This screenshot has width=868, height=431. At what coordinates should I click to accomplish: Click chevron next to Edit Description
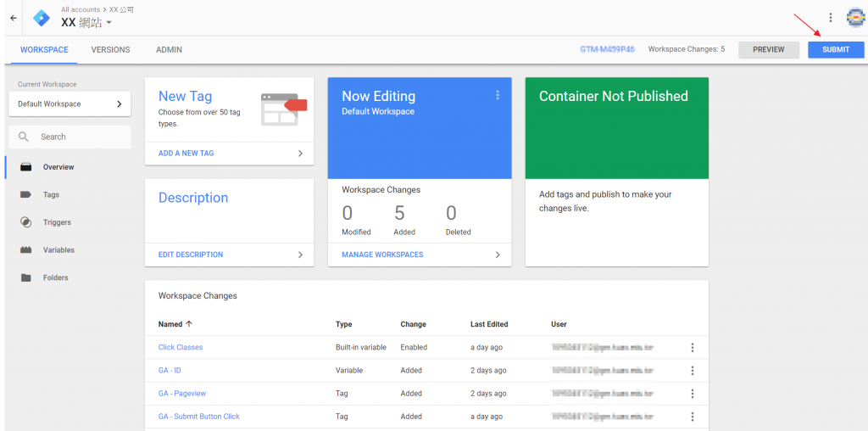click(x=300, y=255)
